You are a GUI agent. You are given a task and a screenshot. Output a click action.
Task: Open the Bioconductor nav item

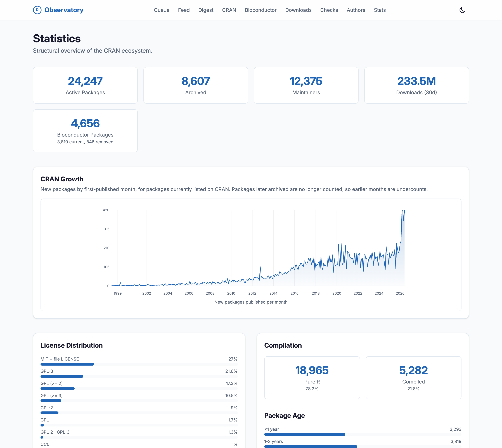pos(261,10)
